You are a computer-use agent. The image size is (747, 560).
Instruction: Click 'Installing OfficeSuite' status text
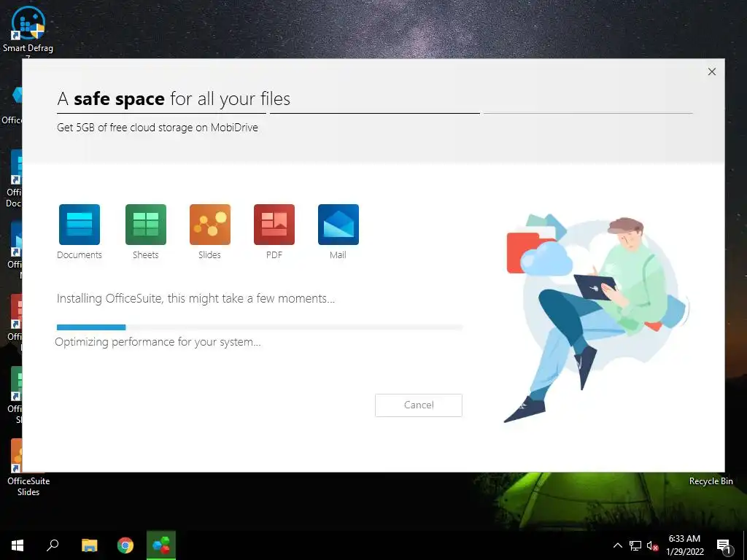pos(196,298)
